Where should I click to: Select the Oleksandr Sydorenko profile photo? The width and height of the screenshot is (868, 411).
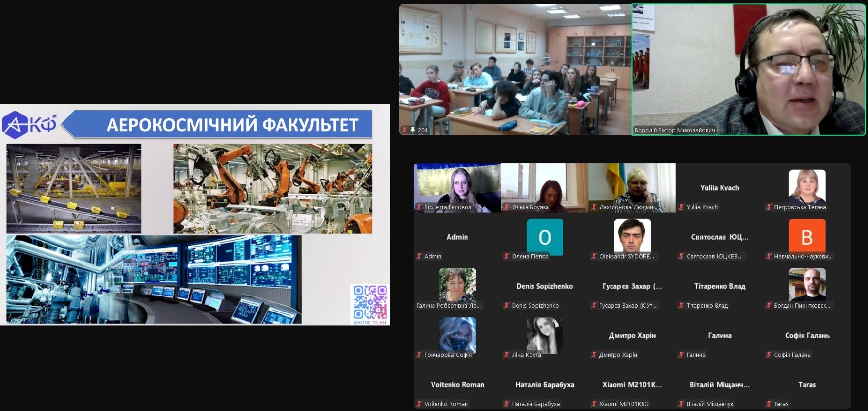(x=632, y=235)
